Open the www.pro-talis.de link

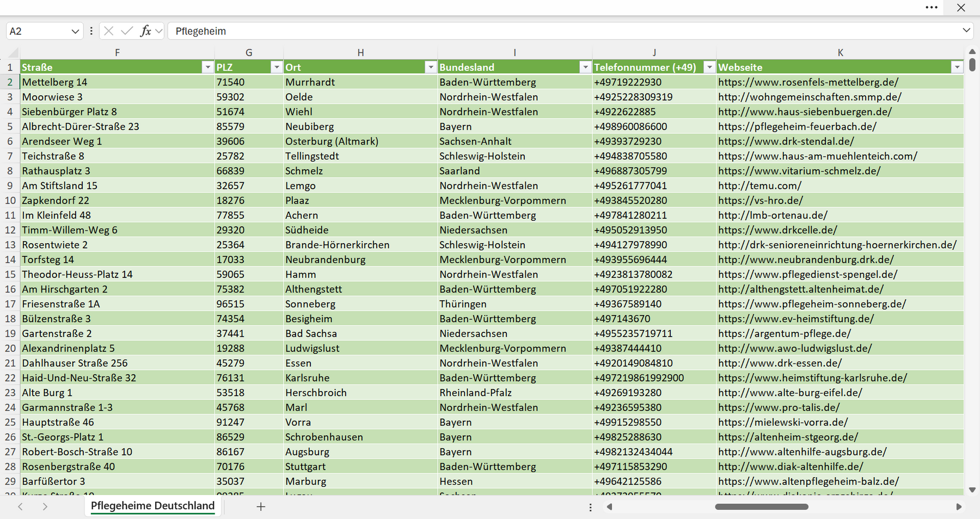[779, 407]
